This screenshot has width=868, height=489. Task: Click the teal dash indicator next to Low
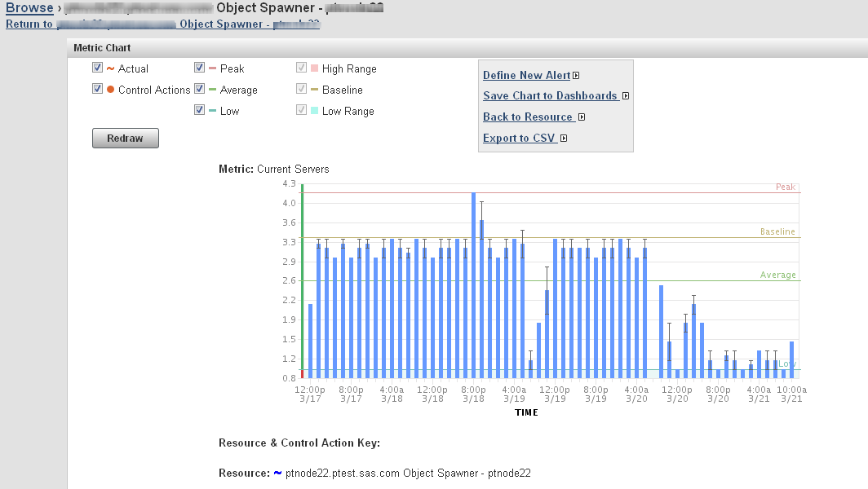coord(211,110)
